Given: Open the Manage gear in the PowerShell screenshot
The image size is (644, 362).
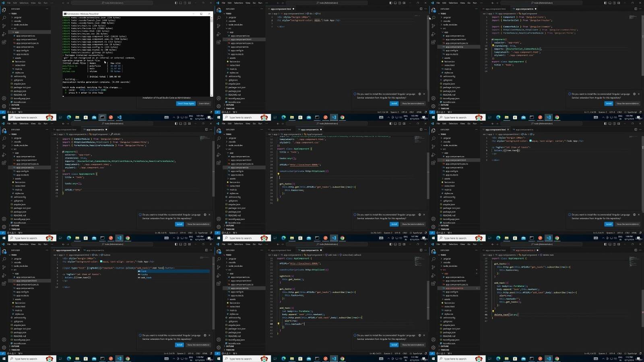Looking at the screenshot, I should 4,106.
